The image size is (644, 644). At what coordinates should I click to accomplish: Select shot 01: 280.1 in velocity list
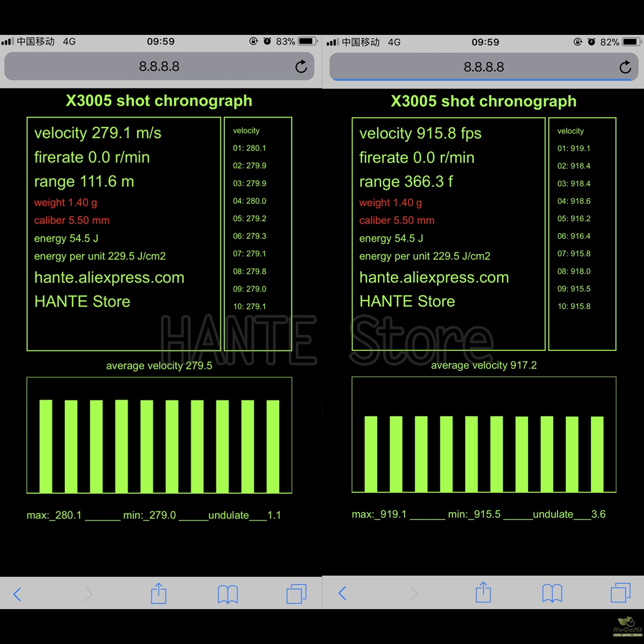[x=250, y=148]
